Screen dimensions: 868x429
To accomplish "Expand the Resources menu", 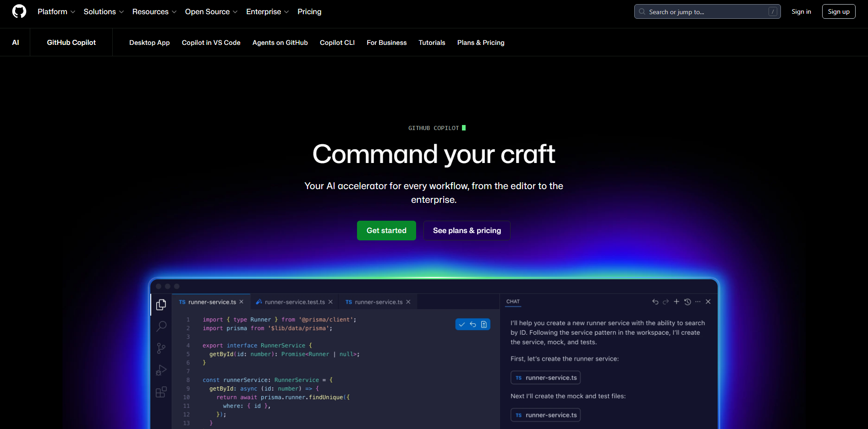I will [x=154, y=11].
